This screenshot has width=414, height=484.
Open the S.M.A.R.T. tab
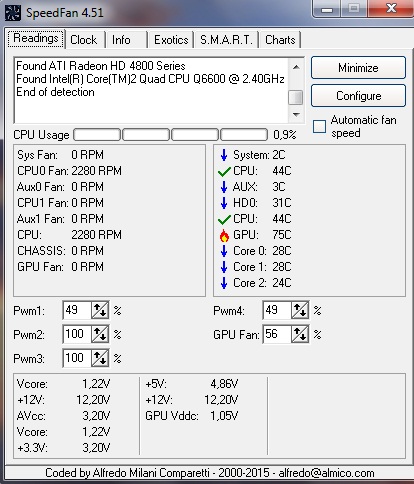(226, 40)
